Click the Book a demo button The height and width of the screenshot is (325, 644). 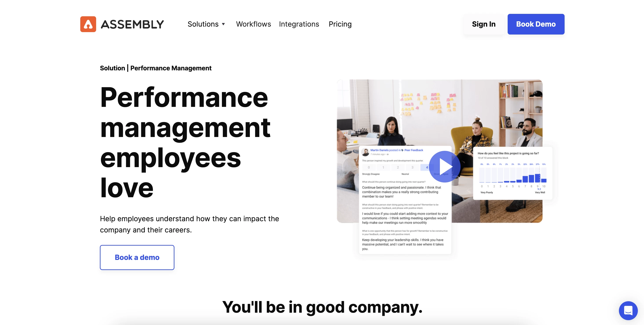(x=137, y=257)
